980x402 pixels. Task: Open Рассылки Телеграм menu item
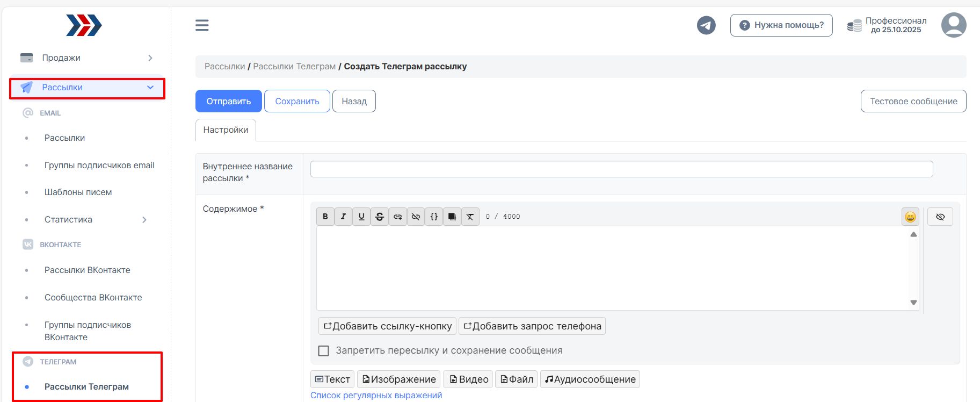tap(86, 386)
